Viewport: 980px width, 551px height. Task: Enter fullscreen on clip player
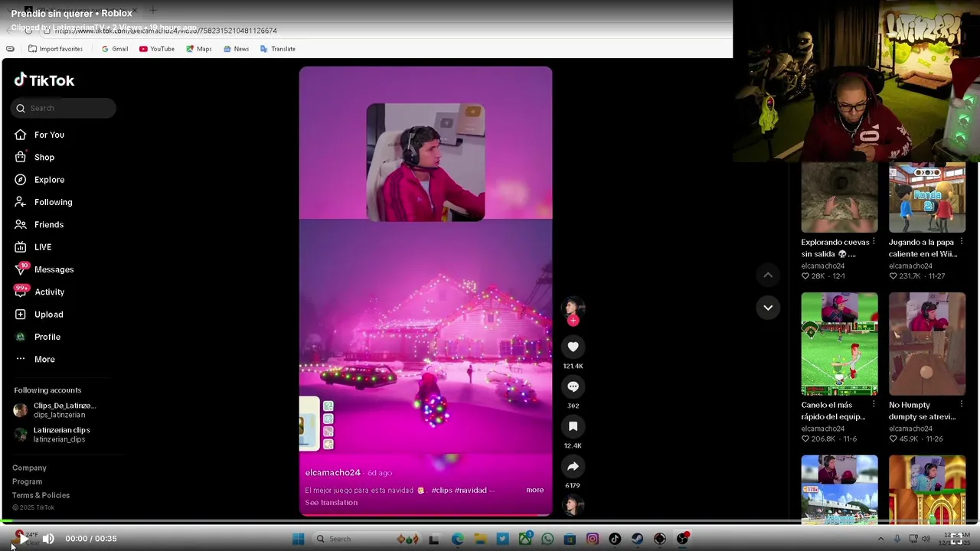[957, 539]
